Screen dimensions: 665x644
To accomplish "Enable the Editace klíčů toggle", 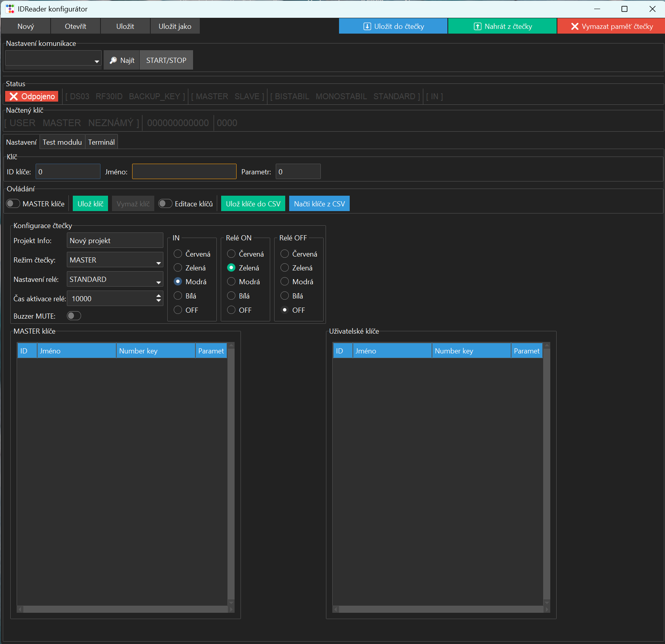I will coord(165,204).
